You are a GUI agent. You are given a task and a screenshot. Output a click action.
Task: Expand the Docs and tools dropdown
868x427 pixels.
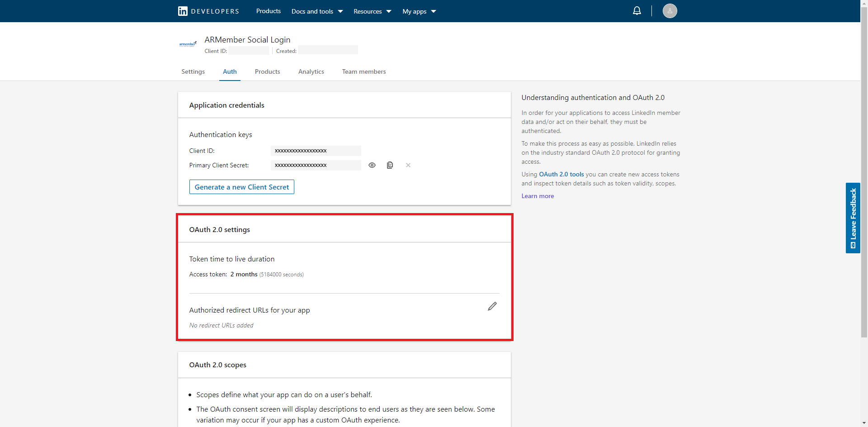316,11
